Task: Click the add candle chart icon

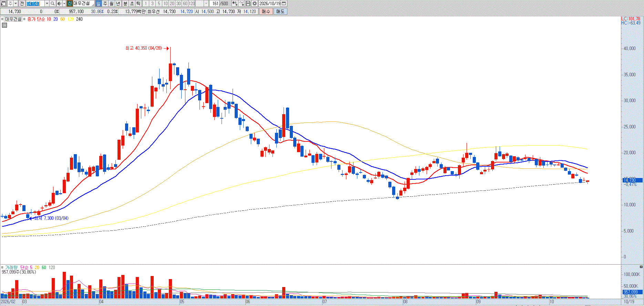Action: pyautogui.click(x=235, y=3)
